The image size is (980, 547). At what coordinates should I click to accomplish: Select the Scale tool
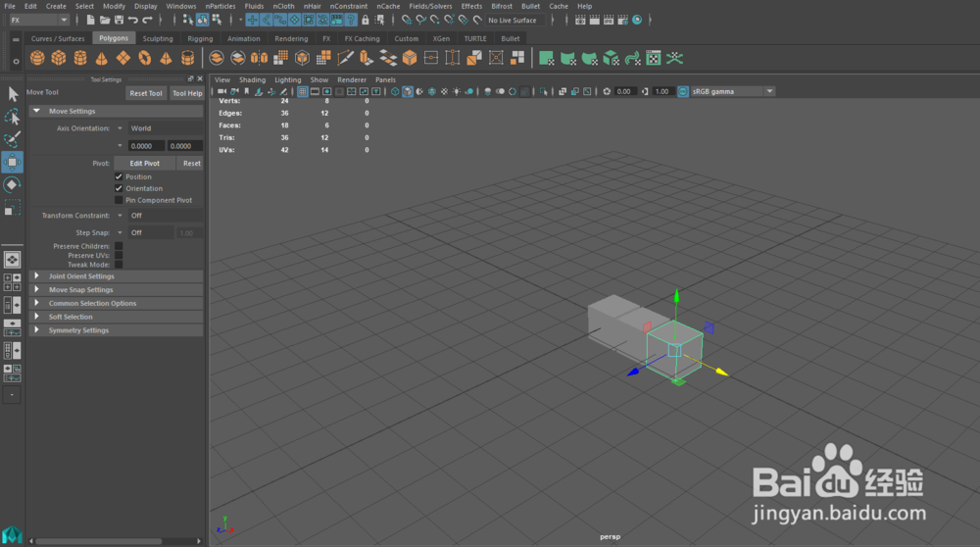[13, 208]
